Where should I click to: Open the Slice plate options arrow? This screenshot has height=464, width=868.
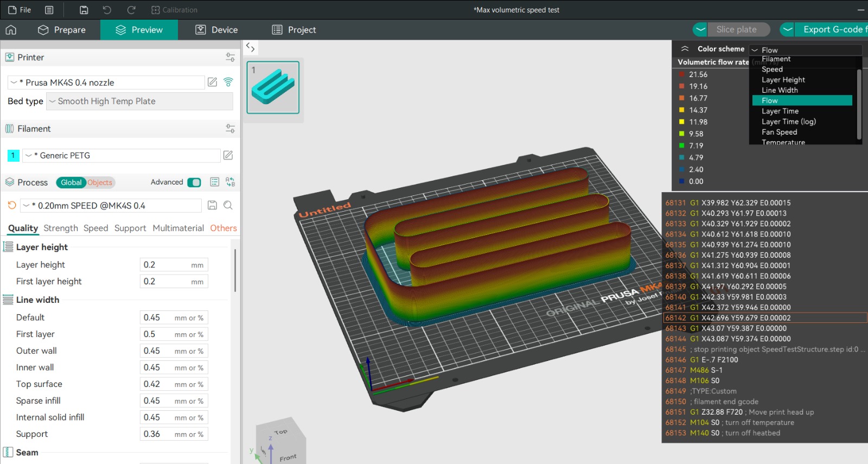(700, 29)
